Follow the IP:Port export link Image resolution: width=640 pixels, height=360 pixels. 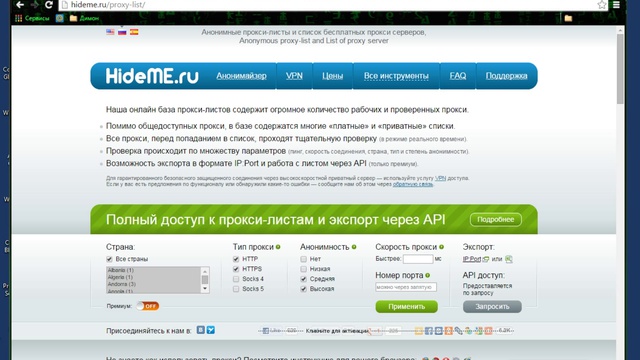tap(472, 259)
